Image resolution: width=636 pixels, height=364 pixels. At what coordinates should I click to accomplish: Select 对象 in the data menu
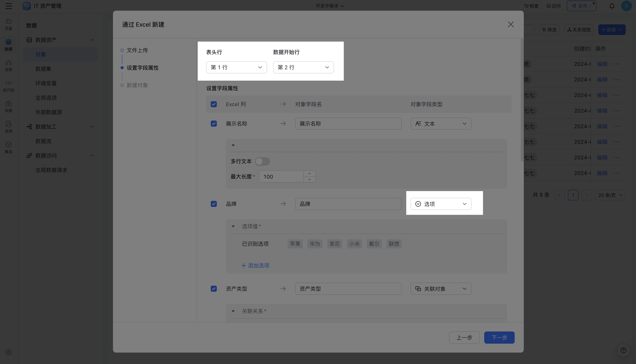coord(60,54)
